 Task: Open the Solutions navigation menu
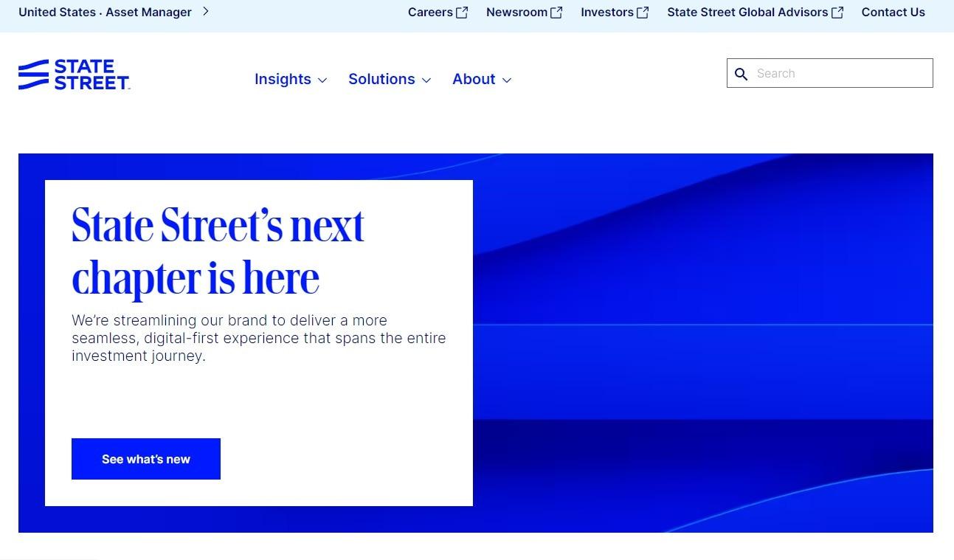pos(381,79)
